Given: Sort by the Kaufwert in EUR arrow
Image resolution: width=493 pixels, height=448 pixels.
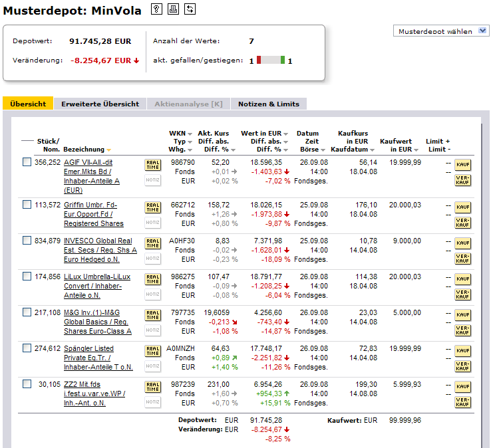Looking at the screenshot, I should (416, 150).
